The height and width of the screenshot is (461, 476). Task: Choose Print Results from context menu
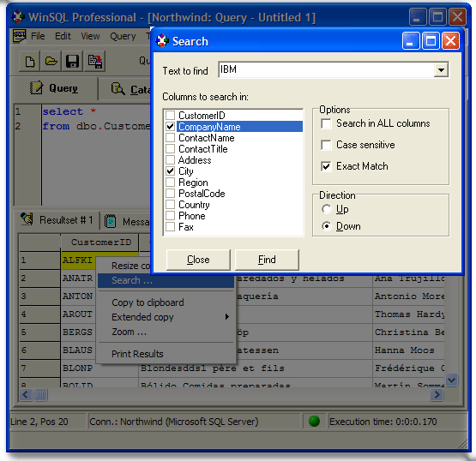(166, 354)
